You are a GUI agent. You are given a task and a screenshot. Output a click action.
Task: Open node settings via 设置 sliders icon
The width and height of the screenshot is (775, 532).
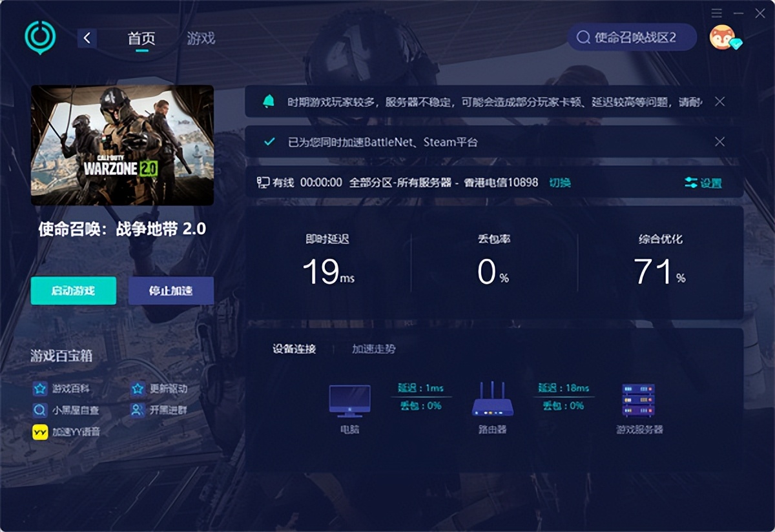[696, 182]
